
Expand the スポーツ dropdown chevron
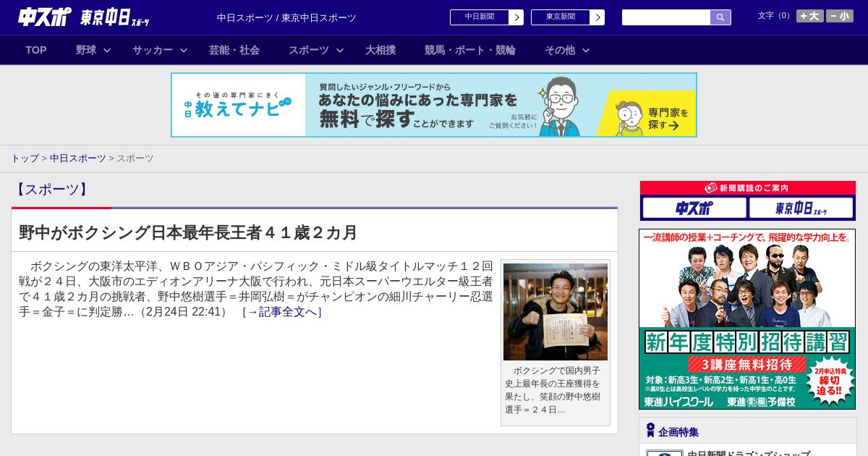click(339, 50)
